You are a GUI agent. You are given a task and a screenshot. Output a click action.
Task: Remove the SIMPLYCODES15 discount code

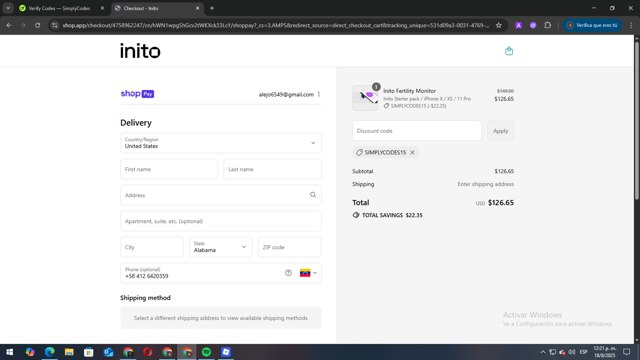tap(412, 152)
